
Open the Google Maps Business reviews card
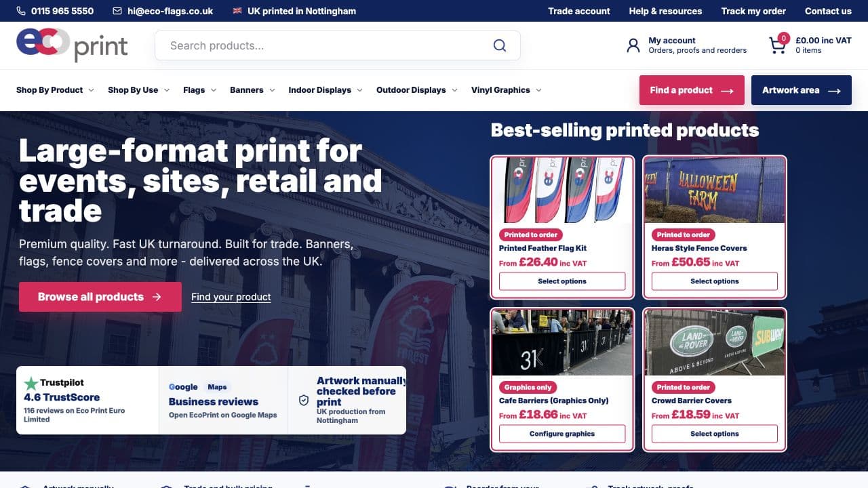point(223,401)
